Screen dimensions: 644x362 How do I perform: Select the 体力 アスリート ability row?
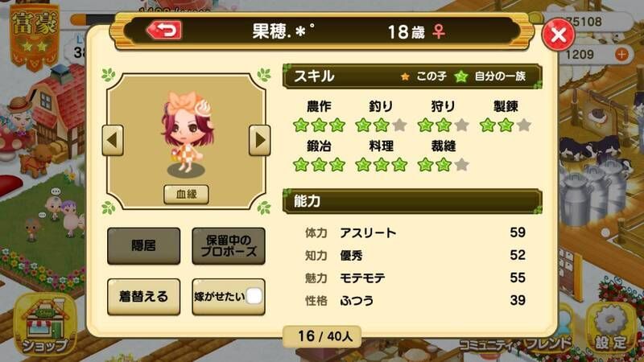pyautogui.click(x=415, y=232)
